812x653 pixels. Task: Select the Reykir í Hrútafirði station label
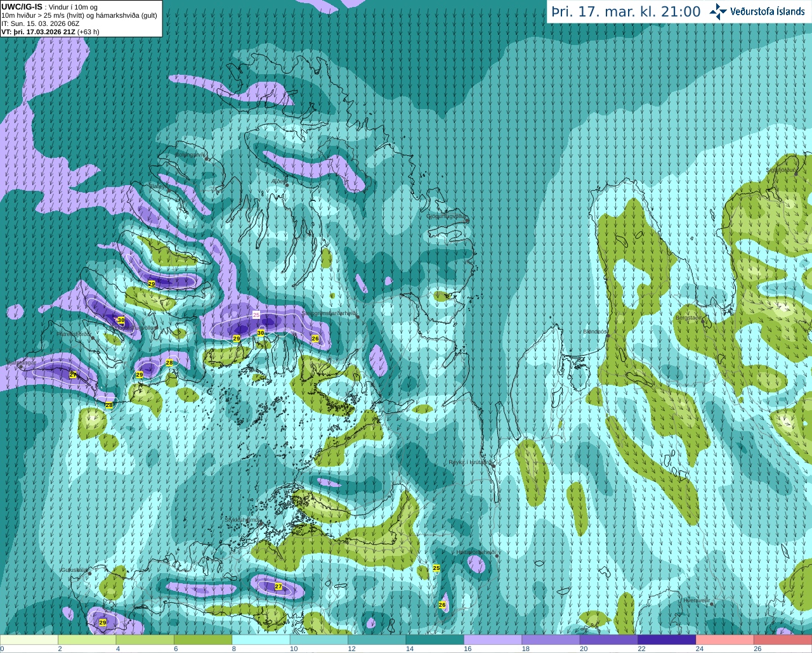click(470, 462)
